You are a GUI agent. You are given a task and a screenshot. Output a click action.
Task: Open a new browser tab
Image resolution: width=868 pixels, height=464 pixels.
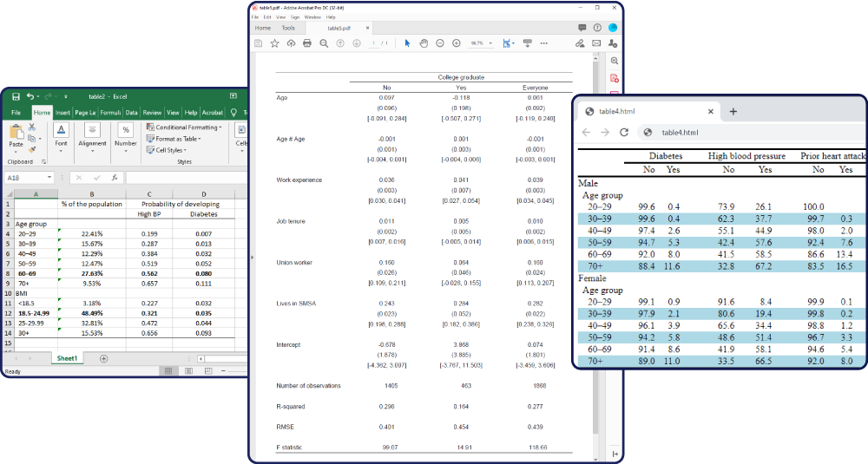pos(733,112)
